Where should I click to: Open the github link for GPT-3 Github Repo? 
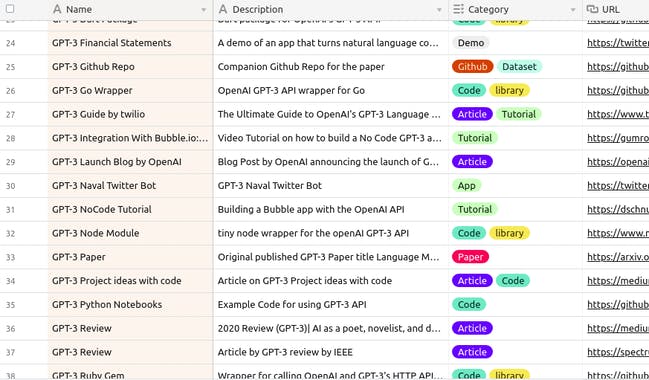[x=618, y=67]
